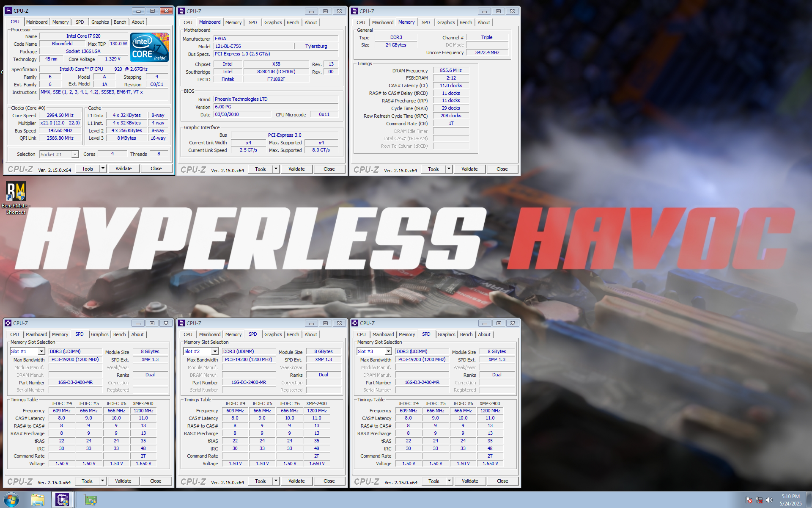Click Close button in Slot #2 SPD window
812x508 pixels.
(x=329, y=481)
